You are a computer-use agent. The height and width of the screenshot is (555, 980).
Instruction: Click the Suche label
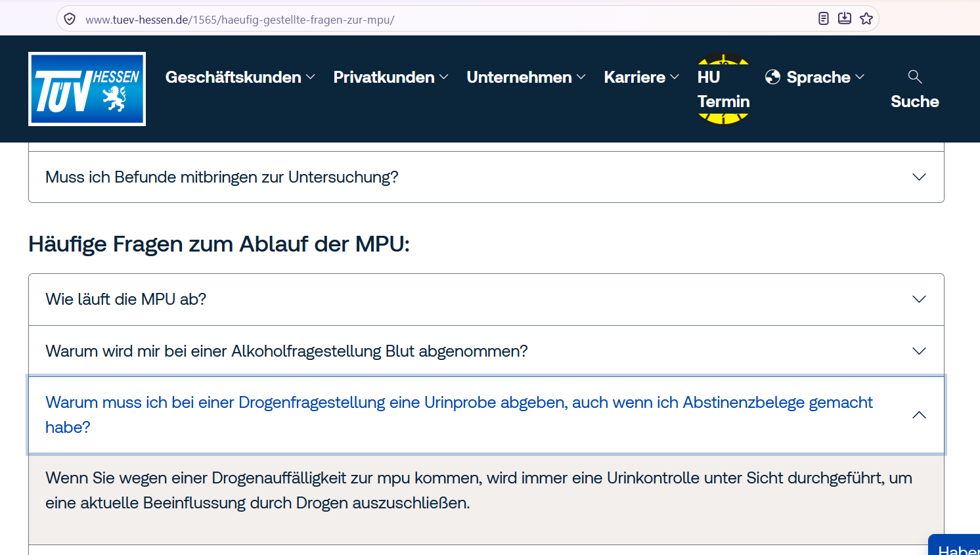pos(915,102)
